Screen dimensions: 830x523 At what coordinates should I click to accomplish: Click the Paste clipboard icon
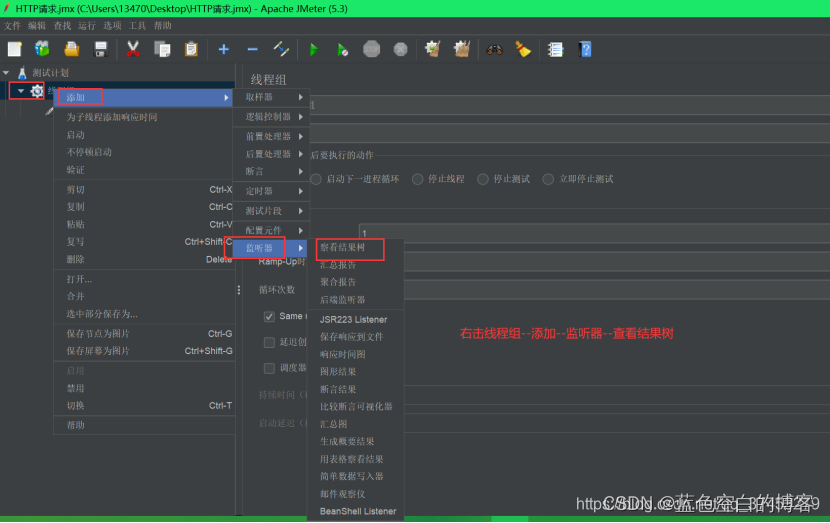tap(191, 49)
